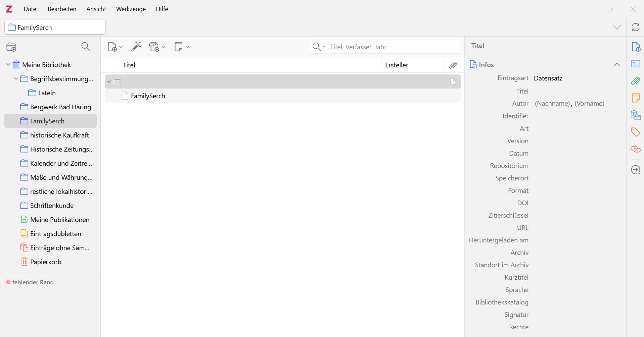Click the orange Tags sidebar icon
Viewport: 644px width, 337px height.
coord(636,132)
